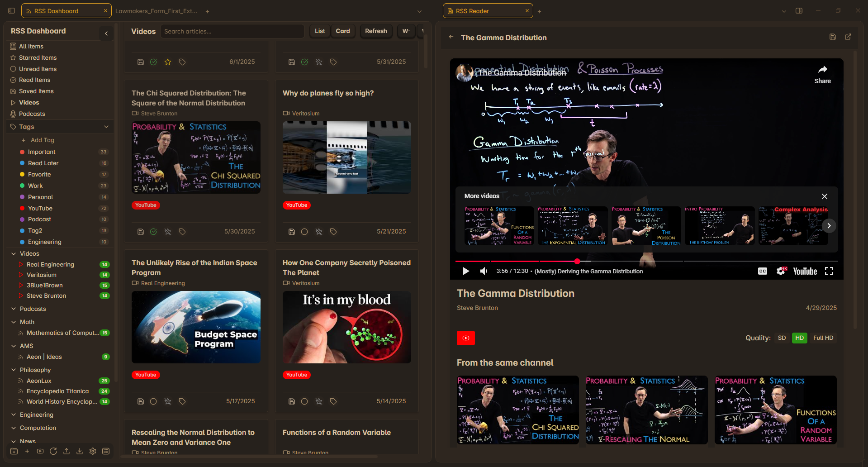Click tag icon on Why do planes card
The height and width of the screenshot is (467, 868).
point(333,232)
